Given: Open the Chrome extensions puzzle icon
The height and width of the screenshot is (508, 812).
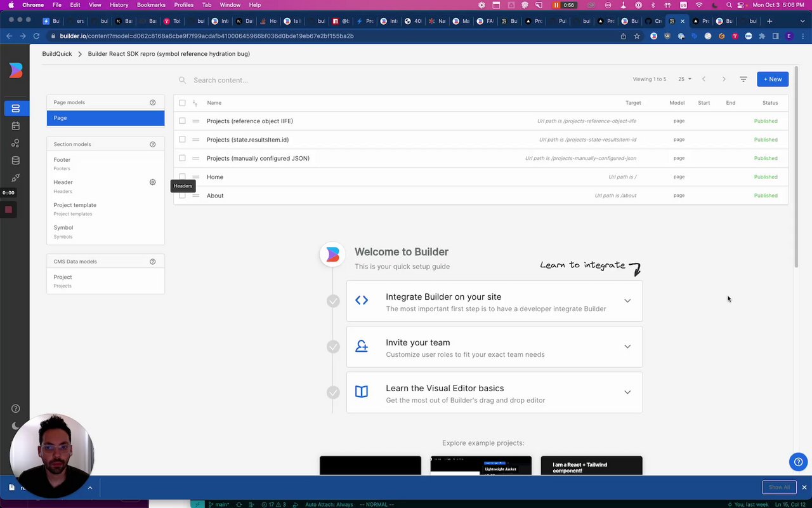Looking at the screenshot, I should point(762,36).
